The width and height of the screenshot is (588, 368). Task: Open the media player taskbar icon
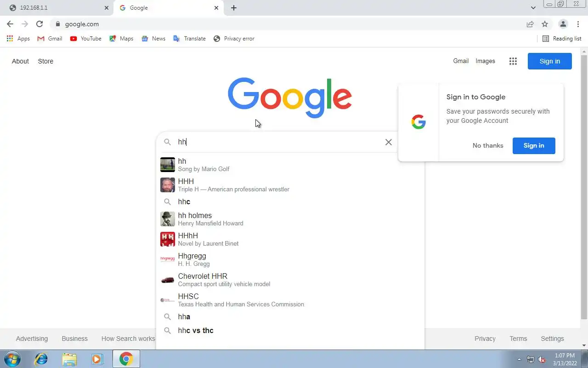tap(97, 359)
